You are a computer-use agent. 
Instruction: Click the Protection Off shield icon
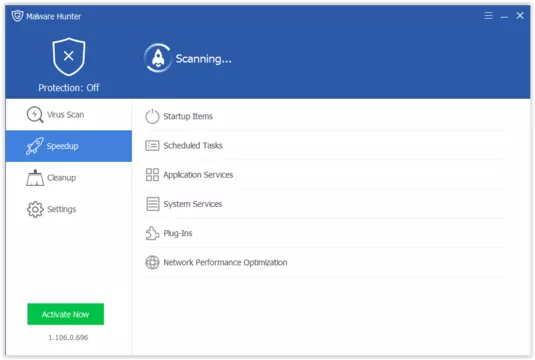tap(69, 56)
